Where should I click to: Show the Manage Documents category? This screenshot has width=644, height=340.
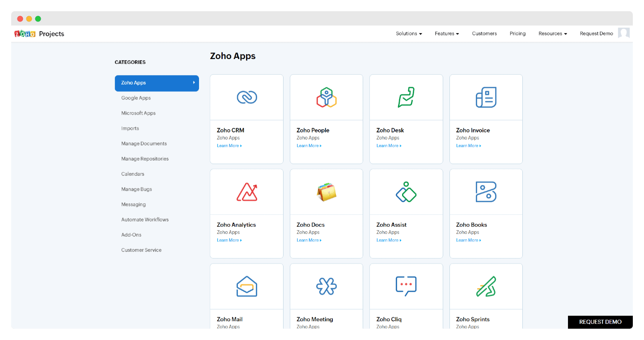[144, 144]
